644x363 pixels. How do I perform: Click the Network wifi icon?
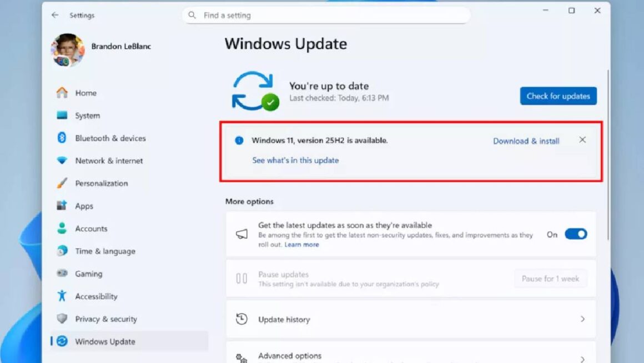click(x=62, y=160)
